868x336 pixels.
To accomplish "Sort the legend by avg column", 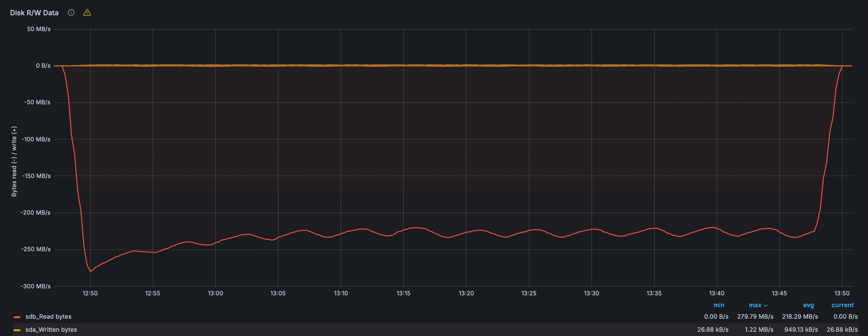I will (808, 305).
